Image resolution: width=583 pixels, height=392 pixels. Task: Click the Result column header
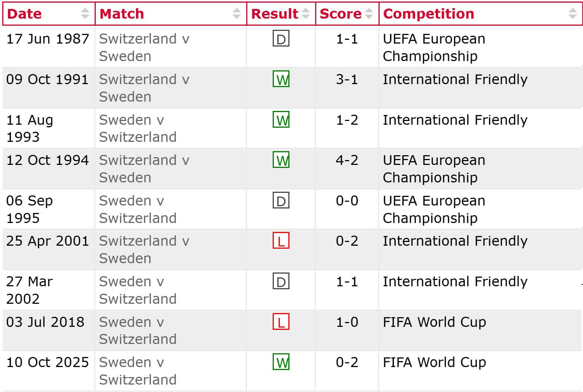274,14
